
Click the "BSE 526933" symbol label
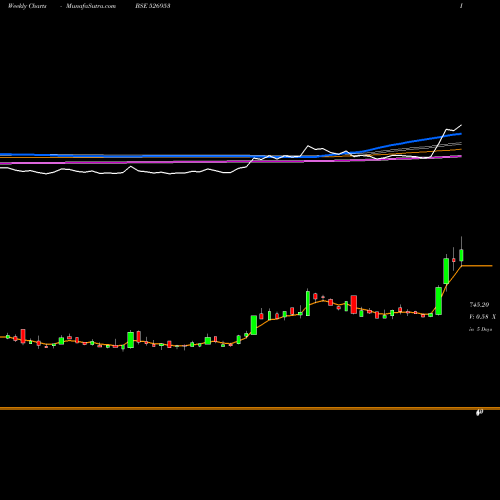click(x=153, y=6)
